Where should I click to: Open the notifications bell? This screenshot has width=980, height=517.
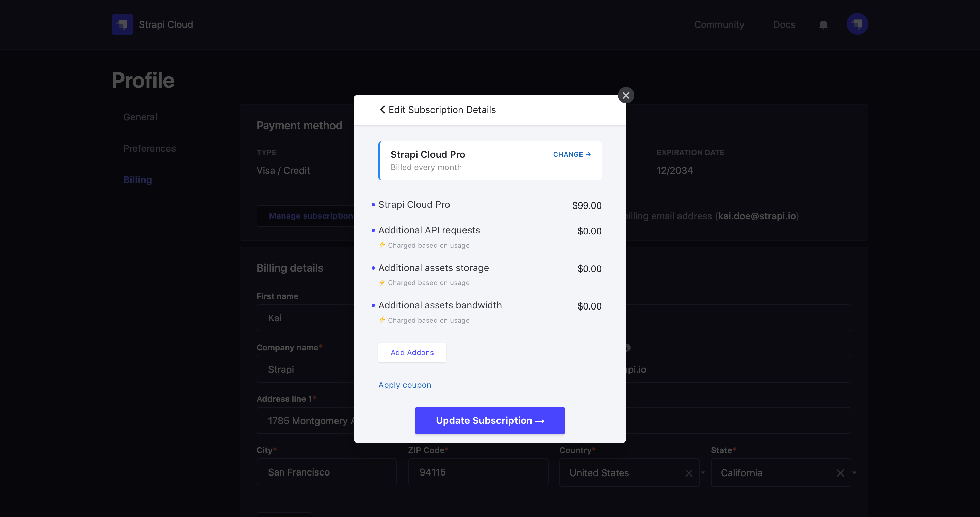pos(823,24)
